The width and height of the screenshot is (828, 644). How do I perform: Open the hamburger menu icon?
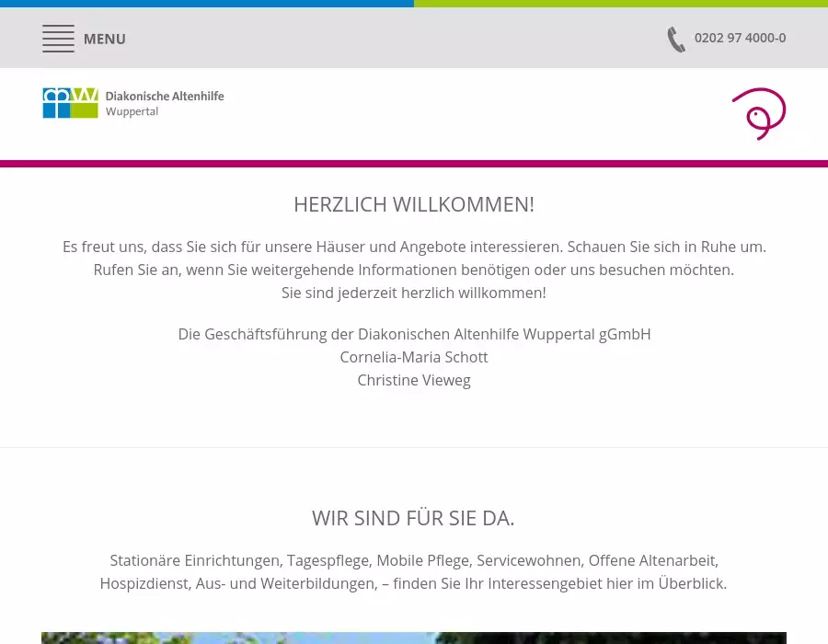(x=58, y=39)
